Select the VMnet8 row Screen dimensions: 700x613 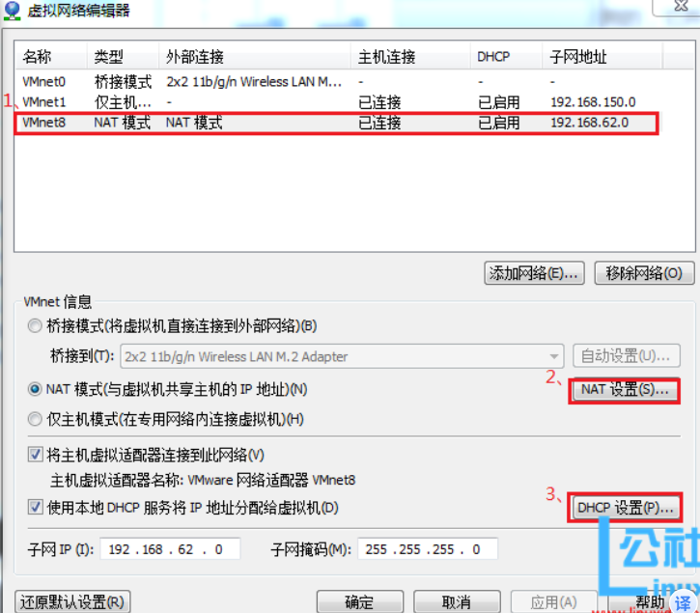click(x=337, y=123)
